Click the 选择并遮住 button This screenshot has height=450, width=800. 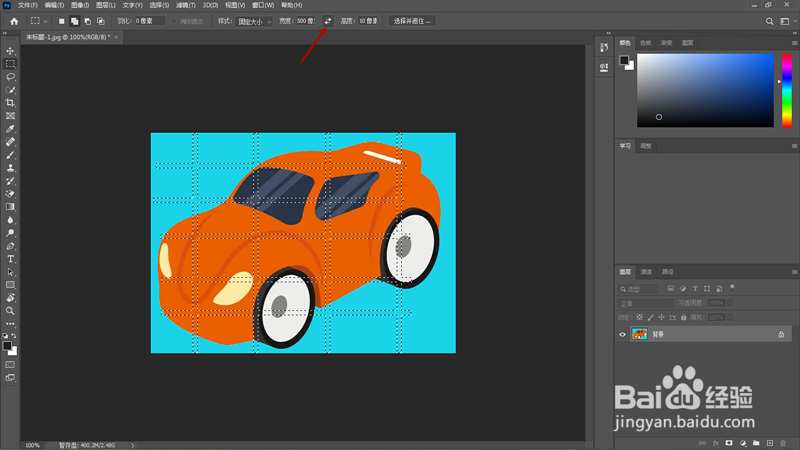click(412, 20)
